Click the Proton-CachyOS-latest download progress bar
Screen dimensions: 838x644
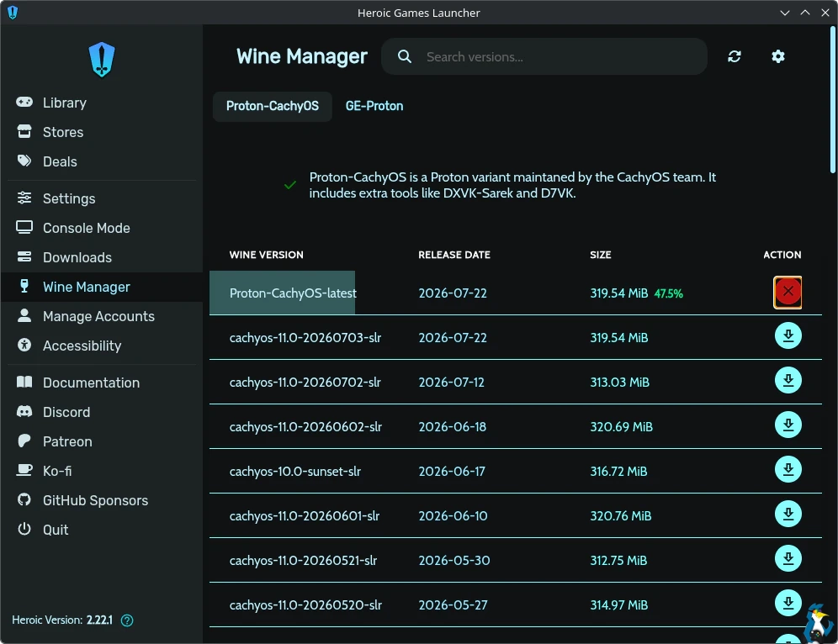pos(282,293)
